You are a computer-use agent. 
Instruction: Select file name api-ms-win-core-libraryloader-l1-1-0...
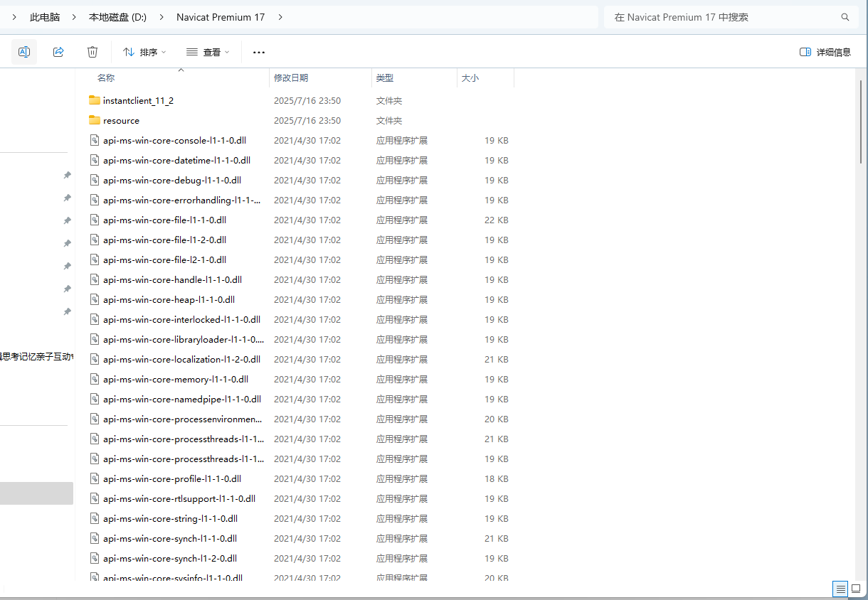coord(184,339)
